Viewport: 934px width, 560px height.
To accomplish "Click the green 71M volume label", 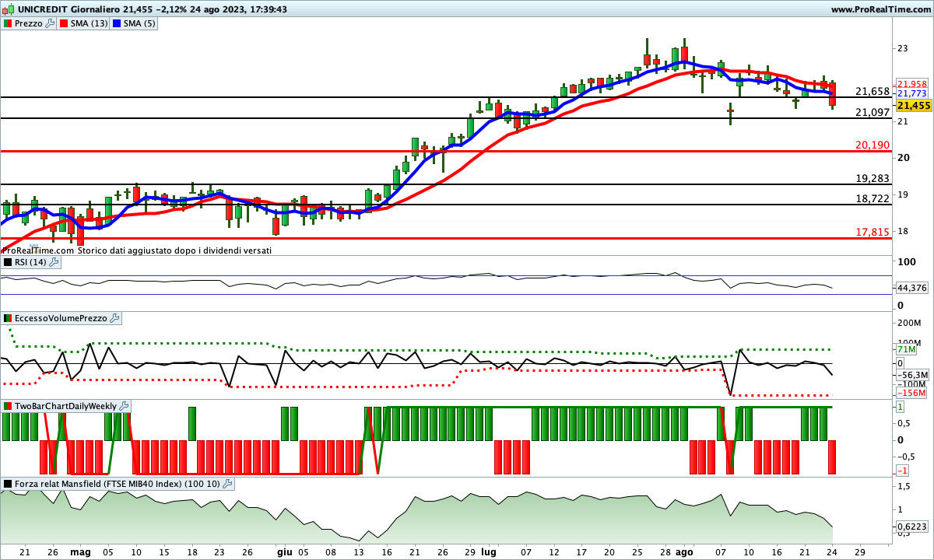I will [x=905, y=350].
